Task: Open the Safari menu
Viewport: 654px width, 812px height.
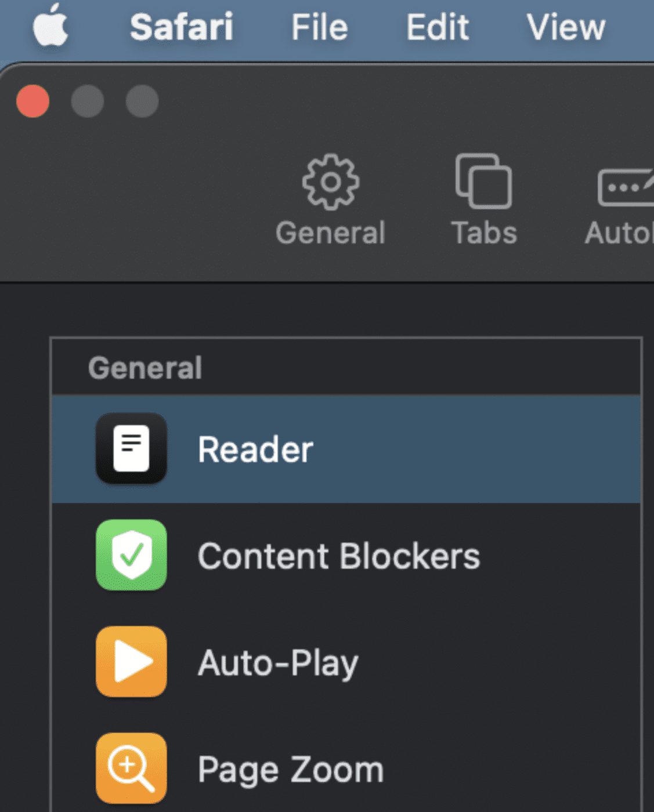Action: click(x=181, y=27)
